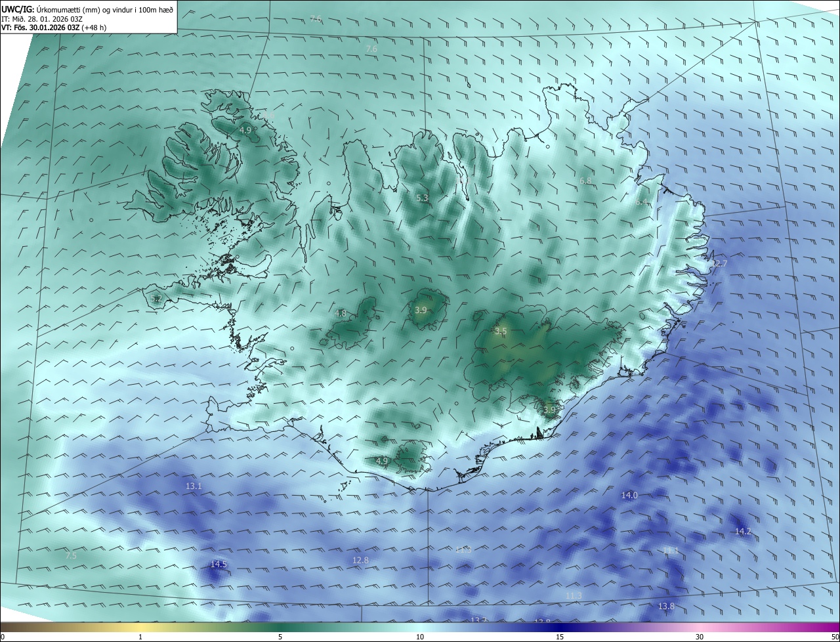Click the "15" tick on the color scale

(x=560, y=637)
